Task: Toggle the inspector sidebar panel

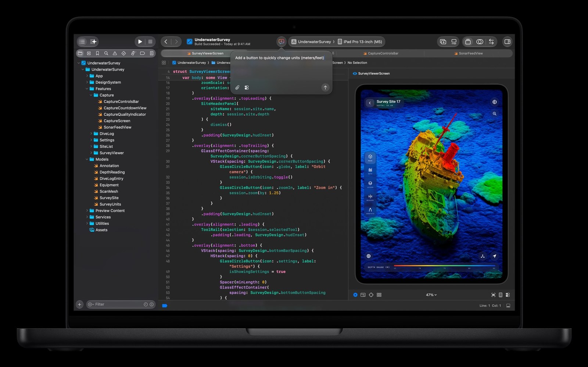Action: tap(508, 42)
